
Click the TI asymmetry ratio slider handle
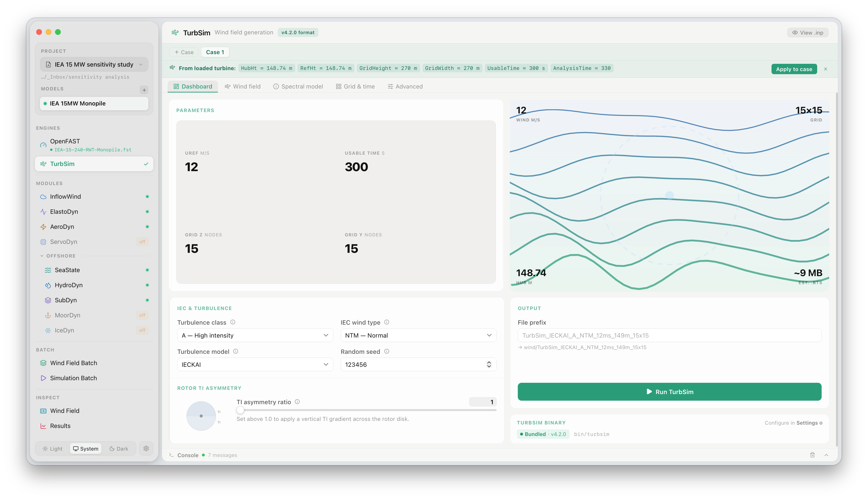point(240,410)
